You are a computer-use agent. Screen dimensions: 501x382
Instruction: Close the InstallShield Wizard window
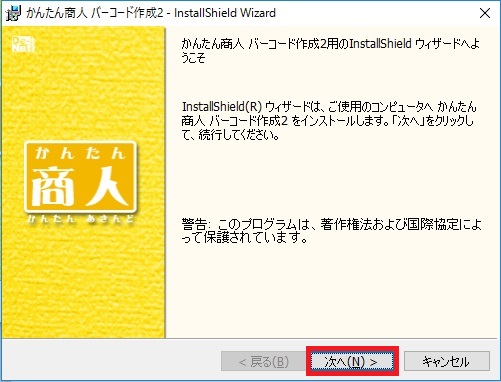click(x=484, y=13)
